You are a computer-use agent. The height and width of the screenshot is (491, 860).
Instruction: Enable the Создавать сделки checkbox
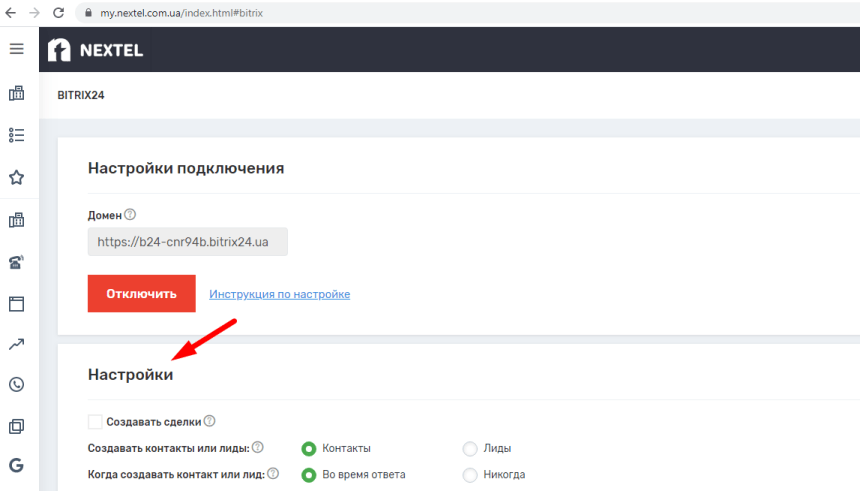(x=95, y=422)
